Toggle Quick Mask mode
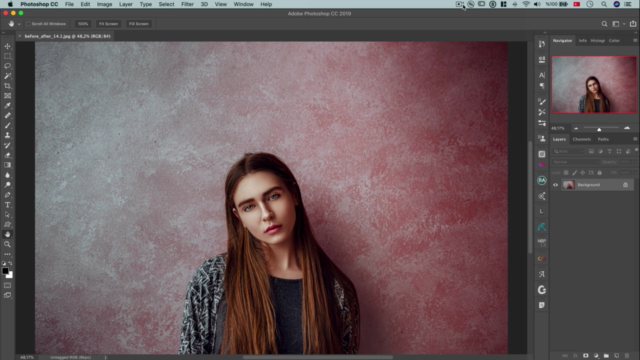The height and width of the screenshot is (360, 640). click(7, 285)
